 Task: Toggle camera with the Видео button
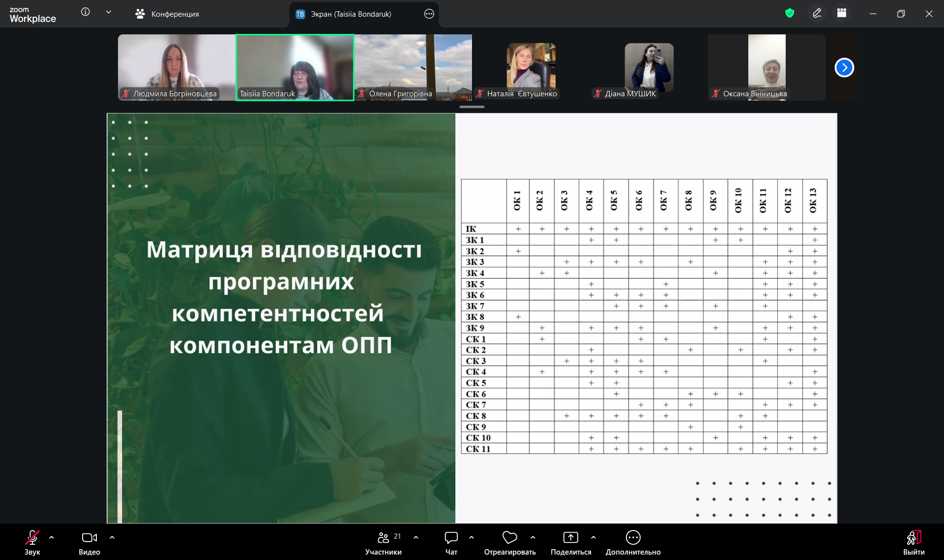[89, 542]
